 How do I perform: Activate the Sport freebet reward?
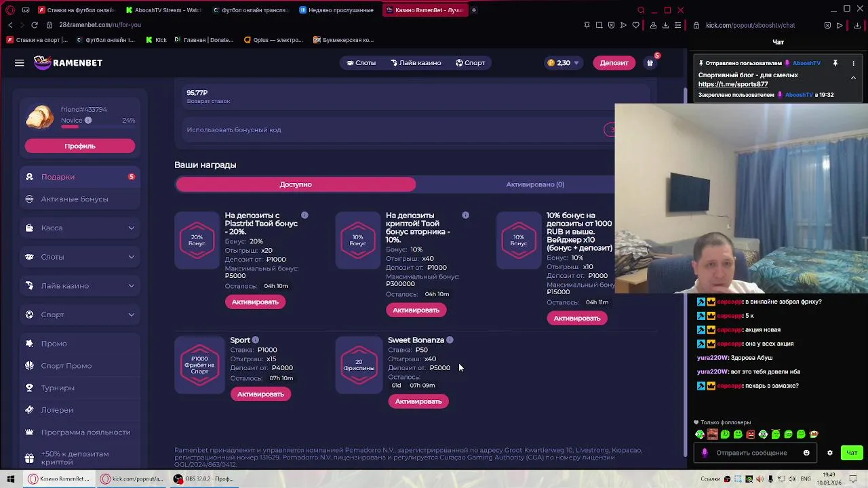coord(260,394)
